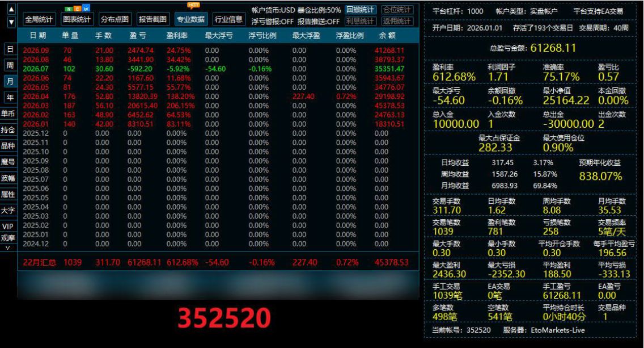
Task: Open the 魔号 sidebar item
Action: pyautogui.click(x=8, y=162)
